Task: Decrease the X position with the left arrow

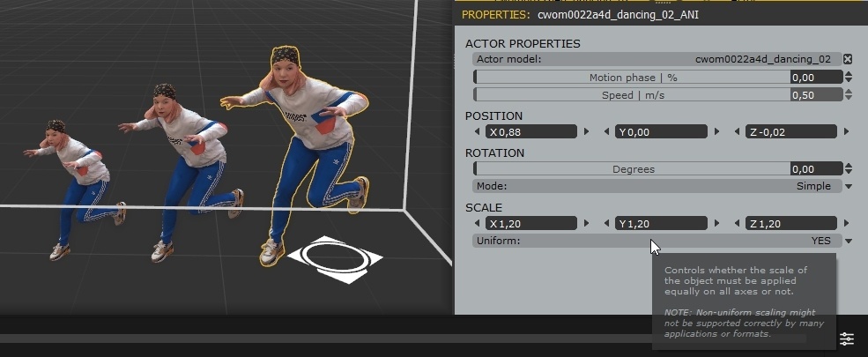Action: pyautogui.click(x=478, y=131)
